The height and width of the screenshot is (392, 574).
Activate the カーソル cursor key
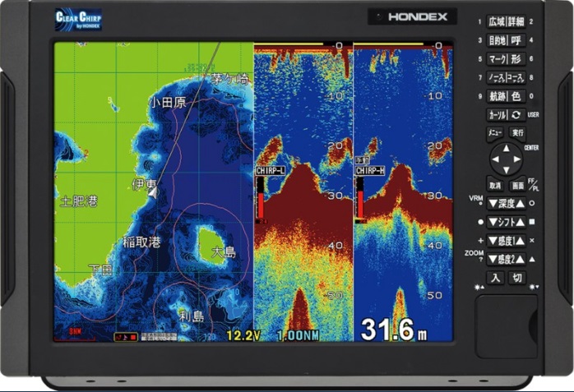[x=496, y=115]
